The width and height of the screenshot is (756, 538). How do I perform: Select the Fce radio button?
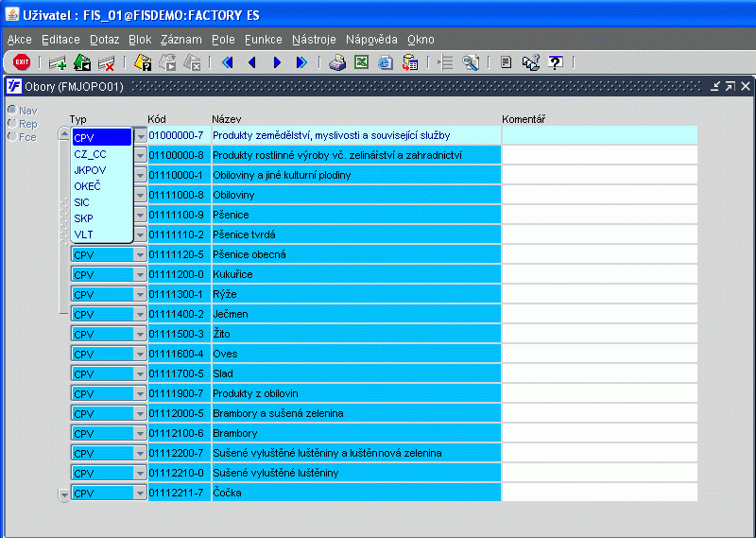click(11, 136)
